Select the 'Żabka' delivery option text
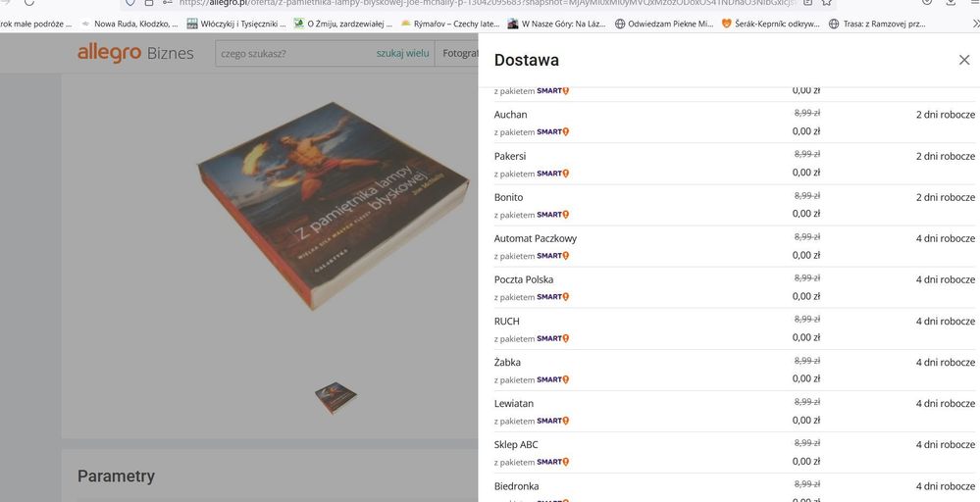Viewport: 980px width, 502px height. pos(507,362)
